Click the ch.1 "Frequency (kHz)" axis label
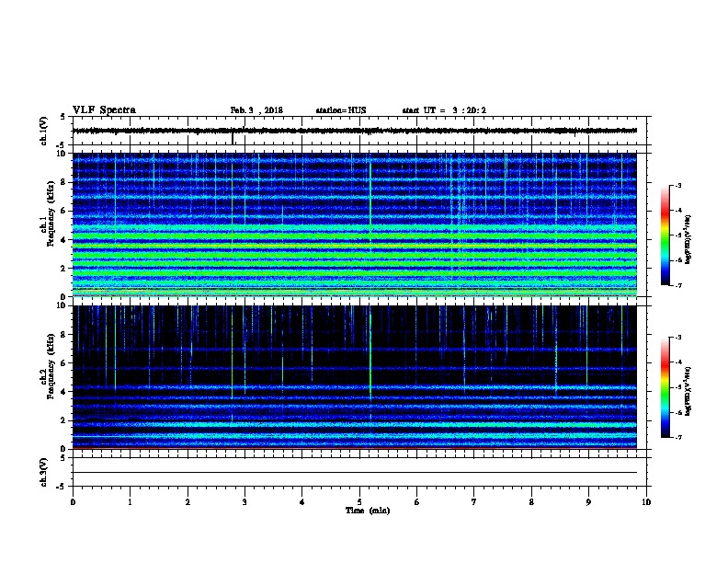This screenshot has height=563, width=728. [51, 213]
